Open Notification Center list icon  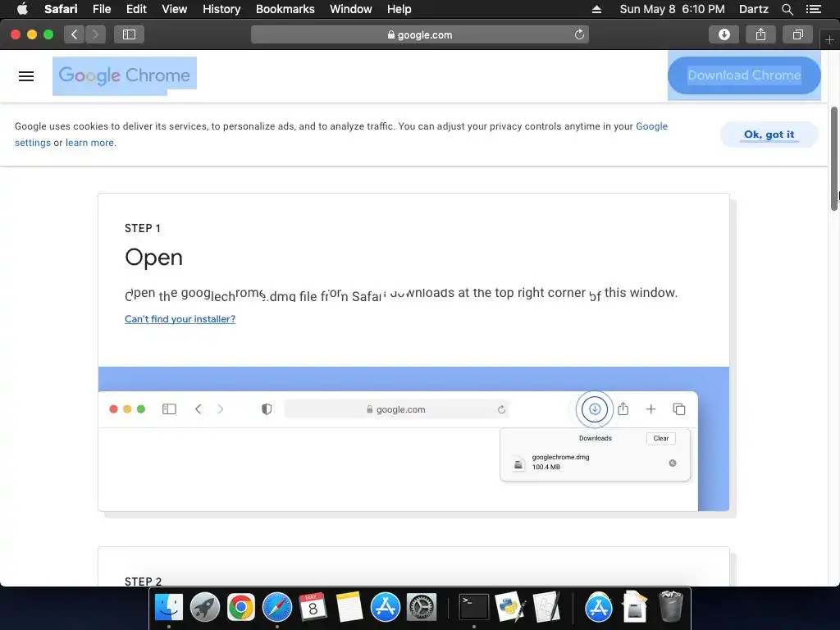click(813, 9)
